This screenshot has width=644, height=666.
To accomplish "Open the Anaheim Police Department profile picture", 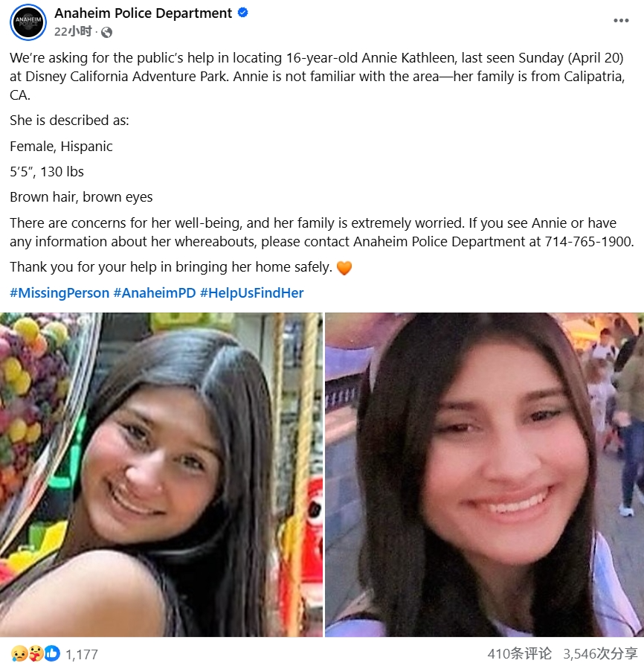I will [28, 22].
